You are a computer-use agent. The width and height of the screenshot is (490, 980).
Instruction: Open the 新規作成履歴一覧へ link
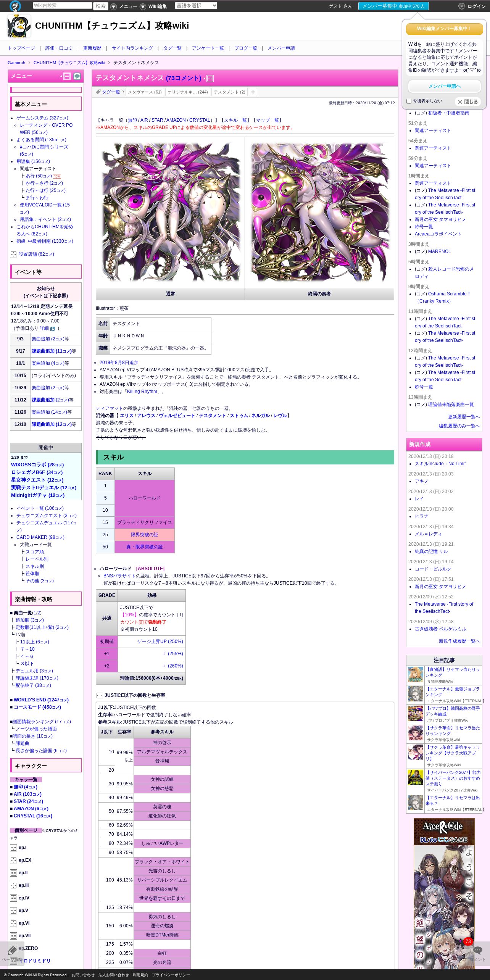[x=459, y=641]
